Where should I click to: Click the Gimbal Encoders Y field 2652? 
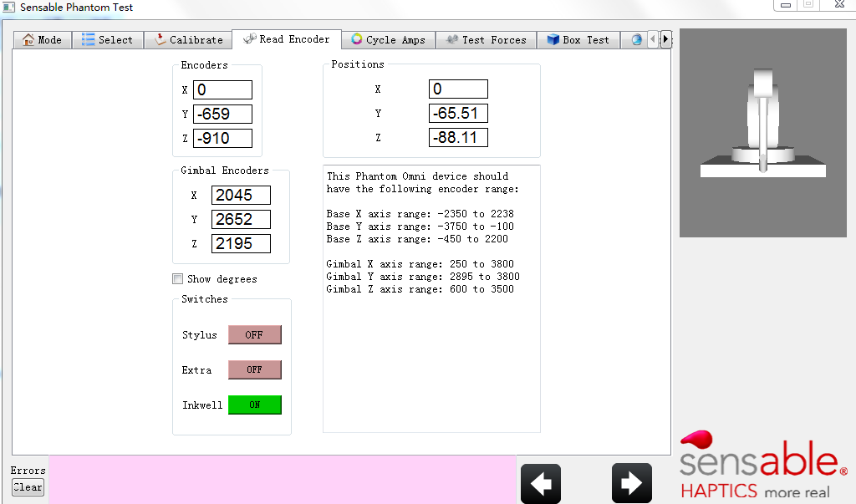tap(241, 220)
